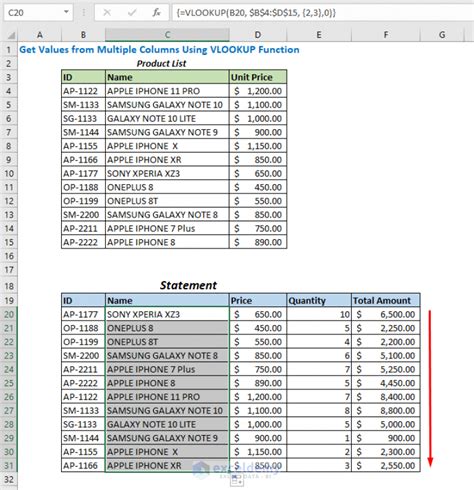Select quantity 10 cell in row 20

pyautogui.click(x=319, y=314)
